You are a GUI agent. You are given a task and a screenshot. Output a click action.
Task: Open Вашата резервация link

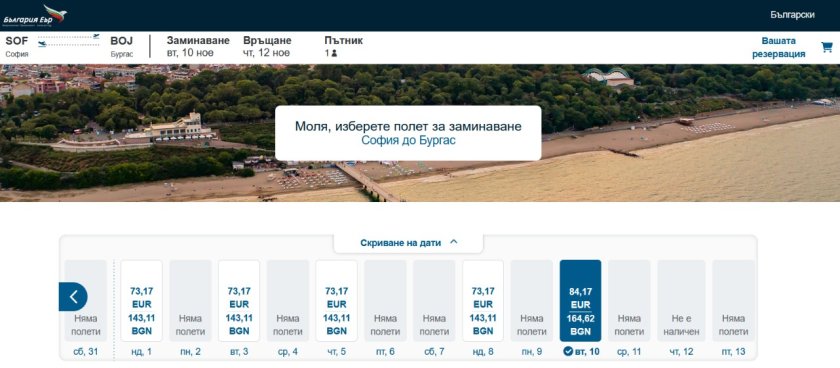coord(779,47)
